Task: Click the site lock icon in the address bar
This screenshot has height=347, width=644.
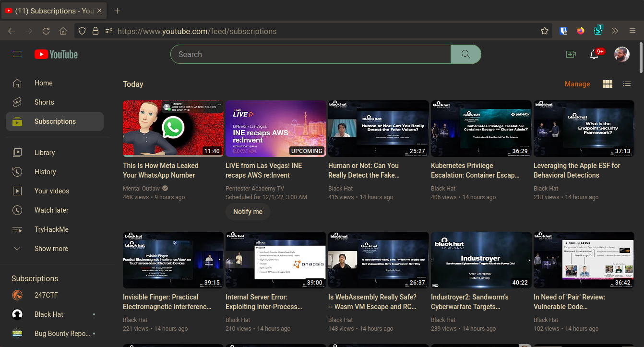Action: point(95,31)
